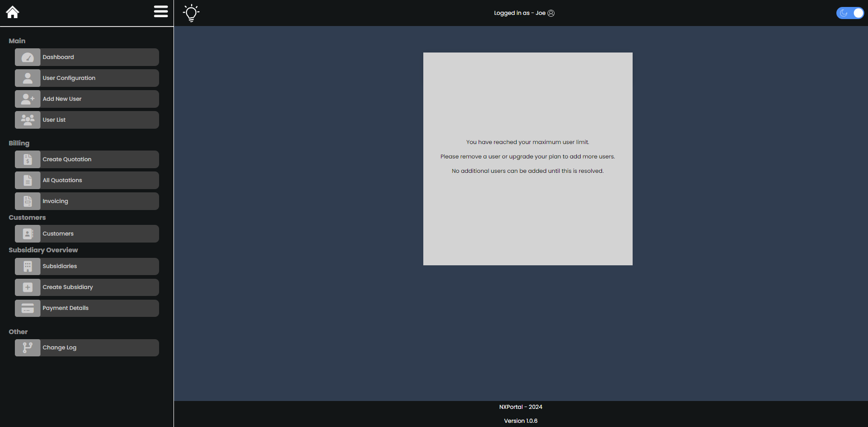The image size is (868, 427).
Task: Select Add New User label
Action: click(x=62, y=99)
